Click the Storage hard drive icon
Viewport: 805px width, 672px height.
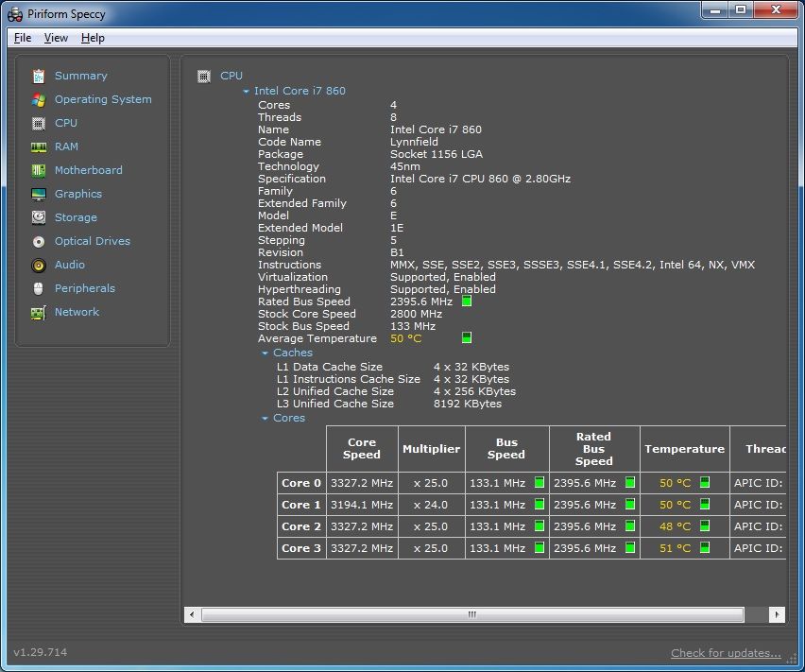pos(39,217)
